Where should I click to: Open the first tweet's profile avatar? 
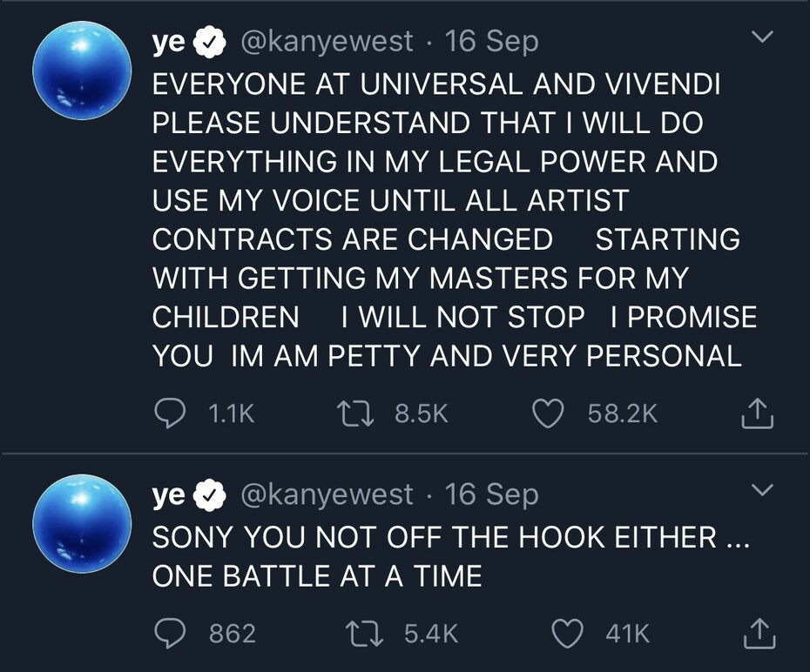tap(81, 71)
